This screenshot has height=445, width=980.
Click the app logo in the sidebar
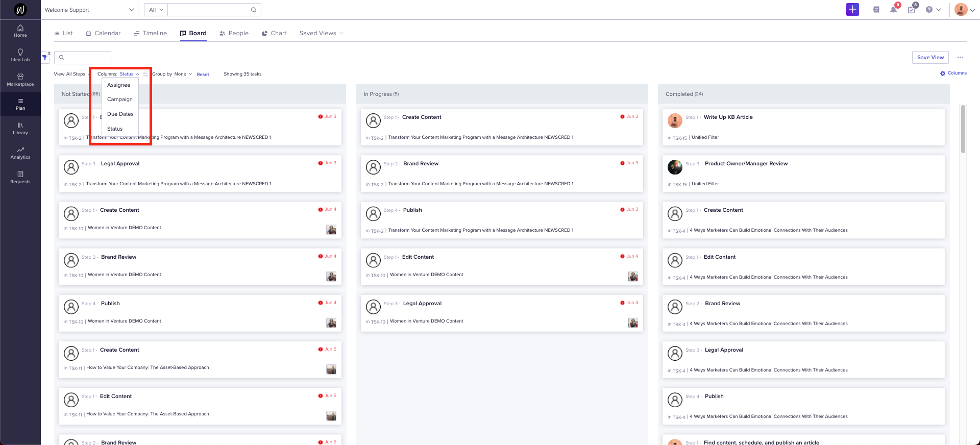tap(20, 10)
